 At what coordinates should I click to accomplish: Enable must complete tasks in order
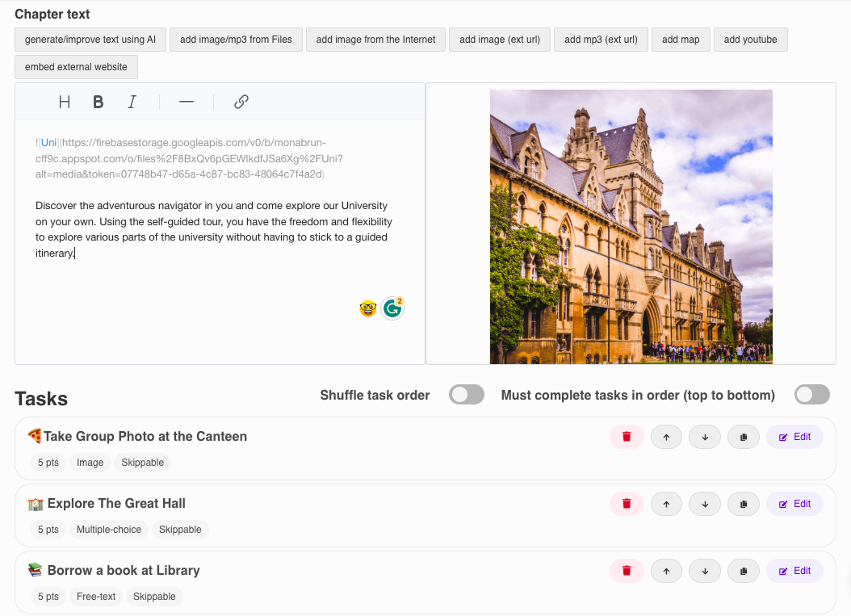tap(811, 394)
